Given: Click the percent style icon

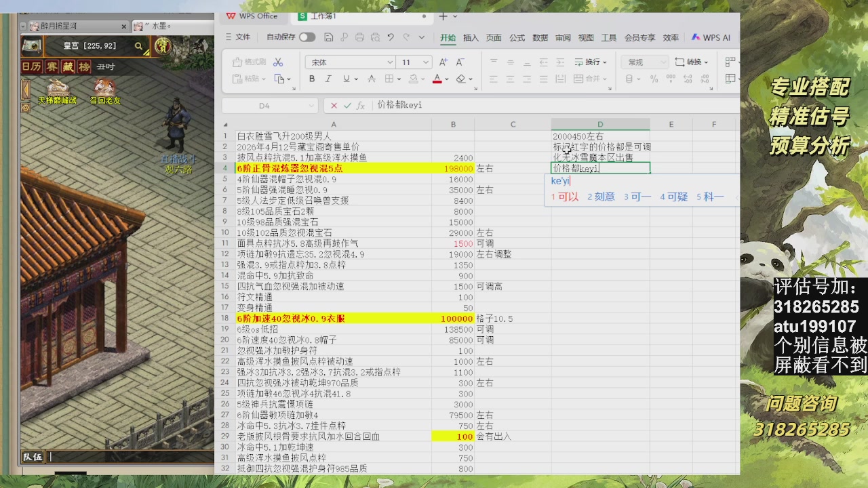Looking at the screenshot, I should pos(654,79).
